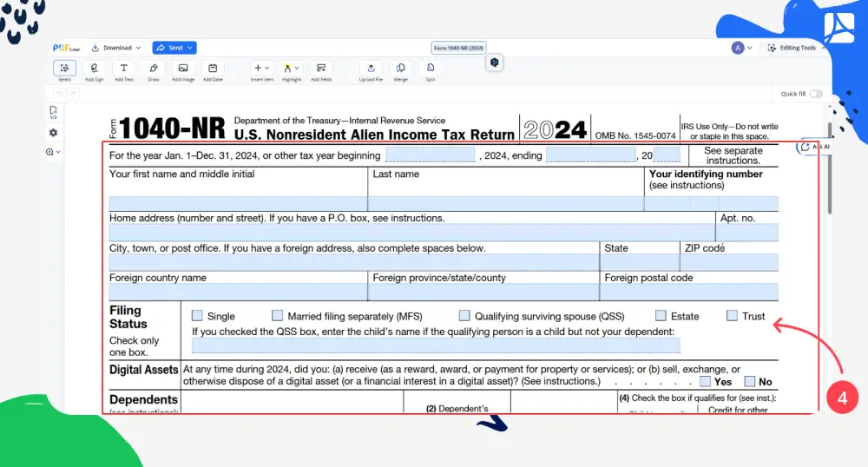Viewport: 868px width, 467px height.
Task: Click the hexagon icon below the document title
Action: tap(495, 62)
